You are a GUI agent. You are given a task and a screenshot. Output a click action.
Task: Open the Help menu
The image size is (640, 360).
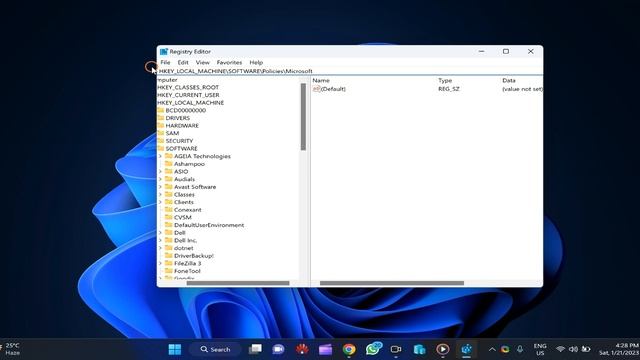pyautogui.click(x=256, y=62)
